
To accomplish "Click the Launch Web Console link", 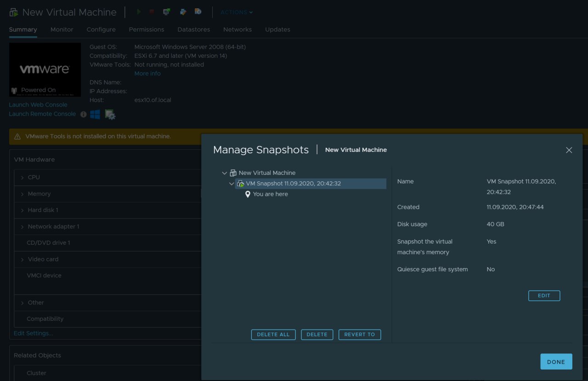I will [38, 105].
